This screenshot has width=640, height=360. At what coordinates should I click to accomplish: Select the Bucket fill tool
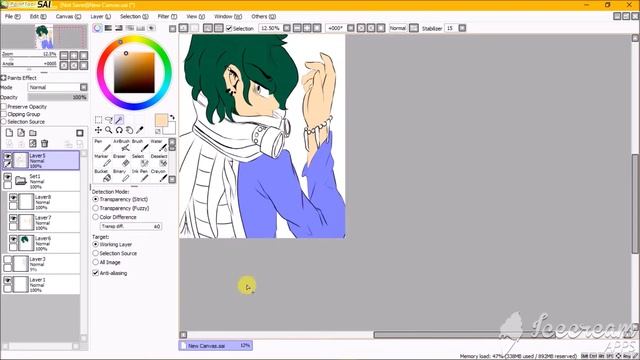tap(102, 175)
